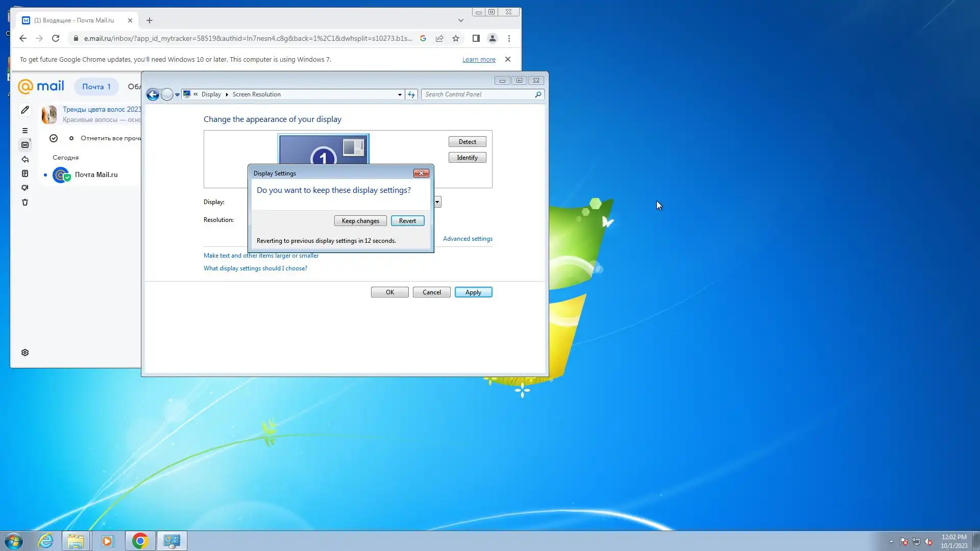Image resolution: width=980 pixels, height=551 pixels.
Task: Select the monitor 1 preview thumbnail
Action: click(323, 149)
